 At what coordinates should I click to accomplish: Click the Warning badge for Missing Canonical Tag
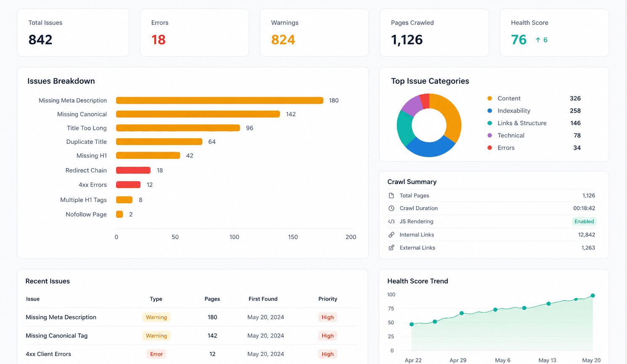(156, 336)
